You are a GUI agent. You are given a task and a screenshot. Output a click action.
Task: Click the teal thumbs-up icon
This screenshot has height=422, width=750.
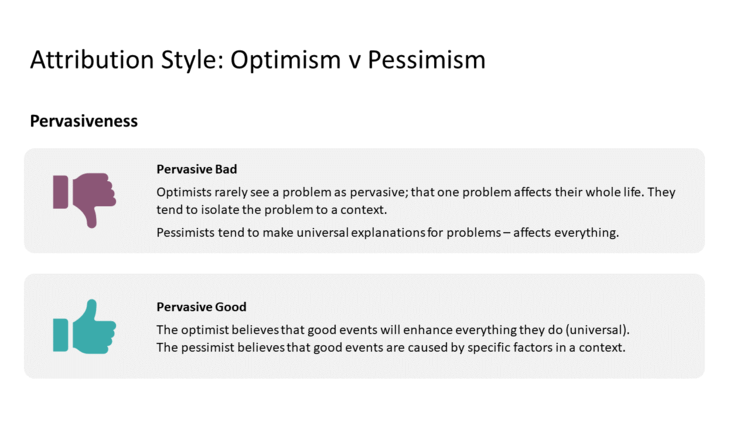pyautogui.click(x=84, y=327)
